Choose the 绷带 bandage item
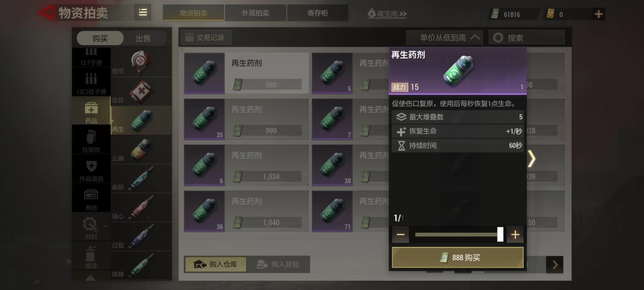 (141, 63)
